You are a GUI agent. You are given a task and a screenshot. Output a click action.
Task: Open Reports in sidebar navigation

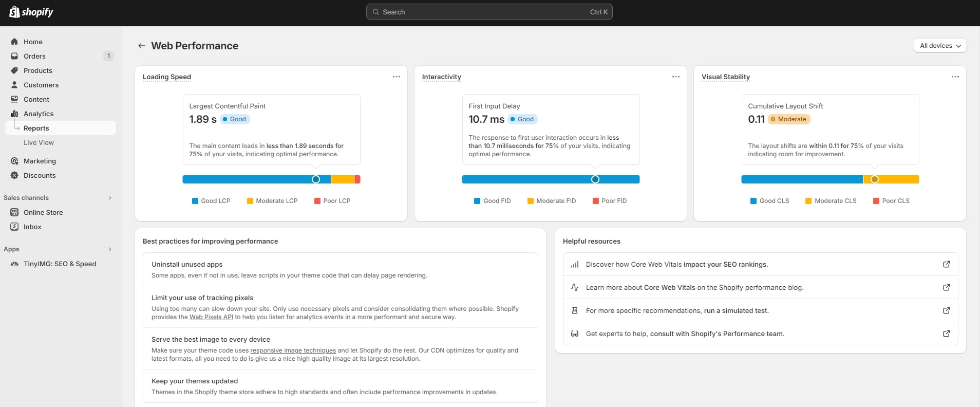tap(36, 128)
